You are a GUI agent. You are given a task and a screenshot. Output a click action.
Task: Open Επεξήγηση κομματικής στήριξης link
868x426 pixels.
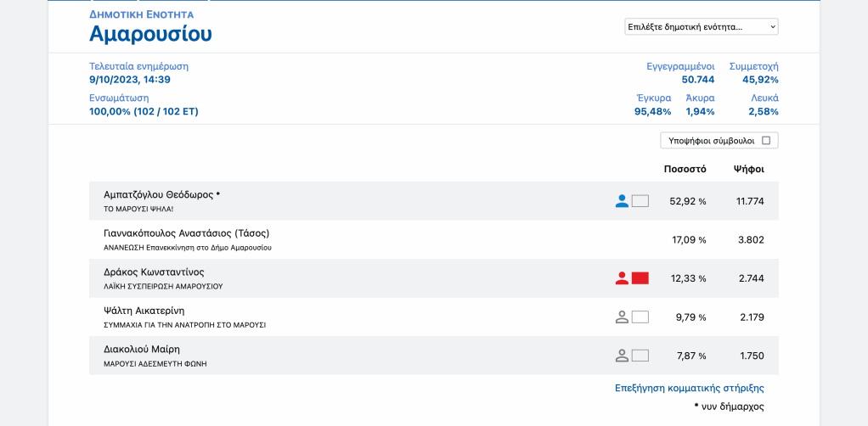(689, 388)
